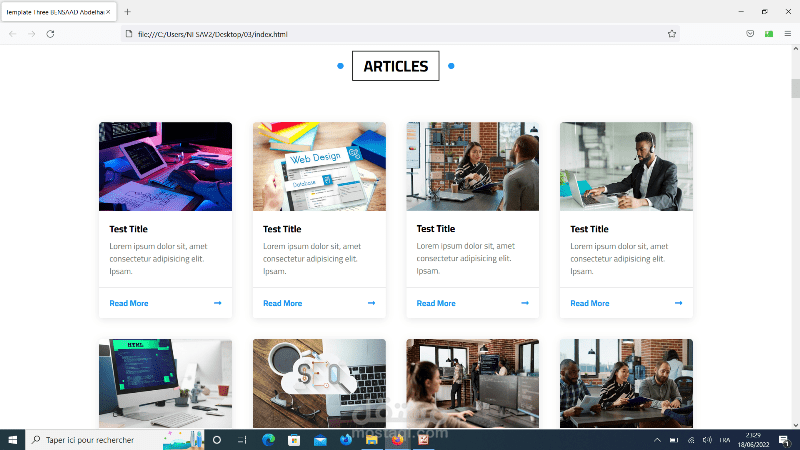Screen dimensions: 800x450
Task: Open the SEO keyboard article image
Action: (319, 384)
